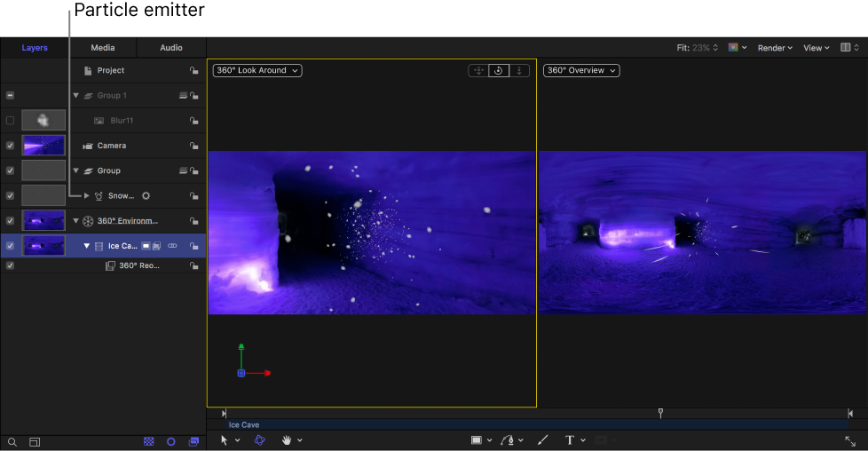The image size is (868, 451).
Task: Uncheck the Group layer checkbox
Action: coord(10,170)
